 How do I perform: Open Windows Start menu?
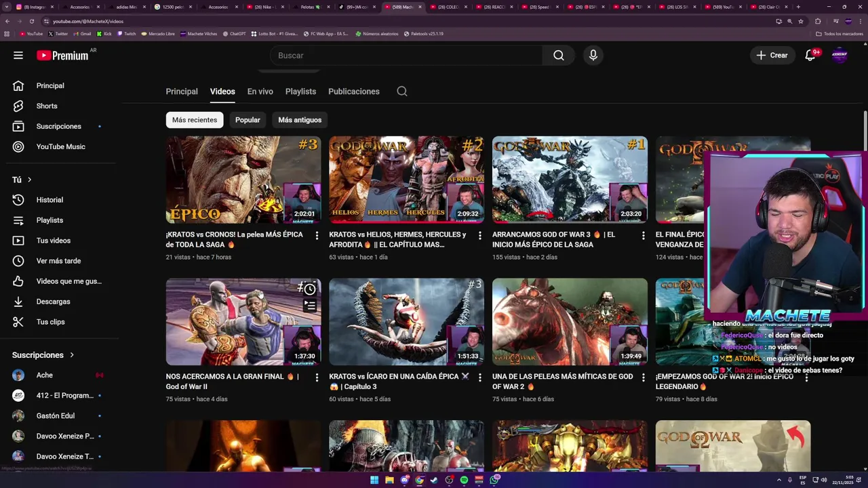[374, 480]
